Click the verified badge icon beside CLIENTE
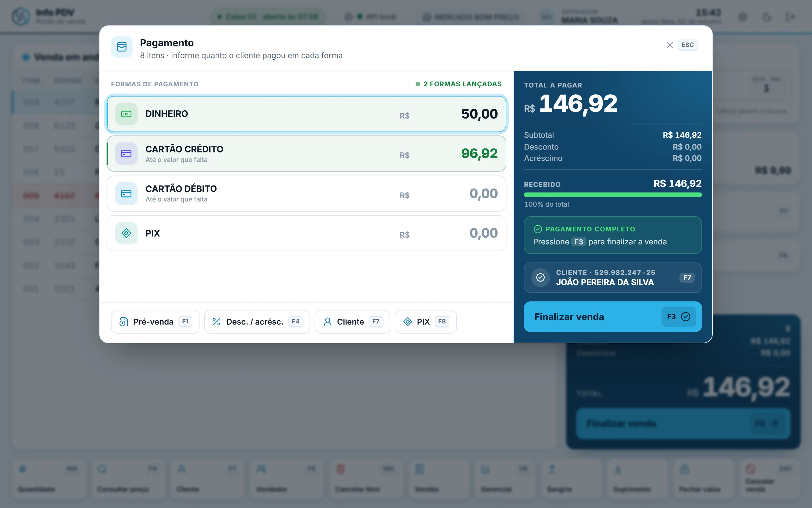The image size is (812, 508). [540, 277]
